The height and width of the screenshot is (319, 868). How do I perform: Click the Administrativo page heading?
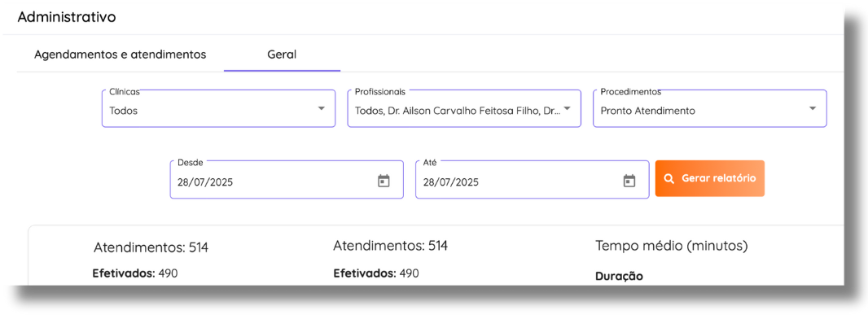tap(67, 17)
